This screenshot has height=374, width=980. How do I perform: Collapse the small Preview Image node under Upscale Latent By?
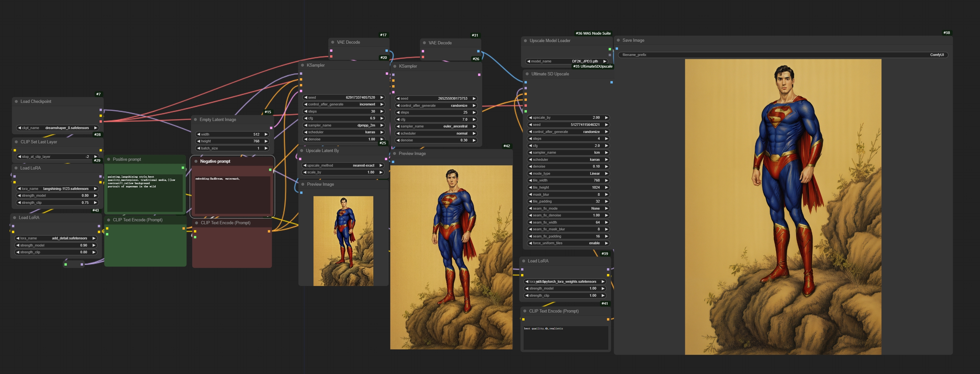click(303, 184)
